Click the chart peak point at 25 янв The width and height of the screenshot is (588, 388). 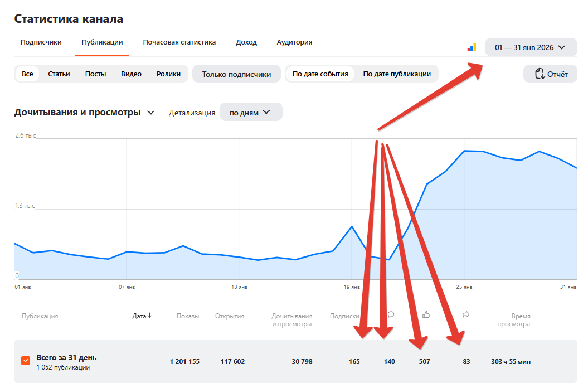[x=464, y=151]
